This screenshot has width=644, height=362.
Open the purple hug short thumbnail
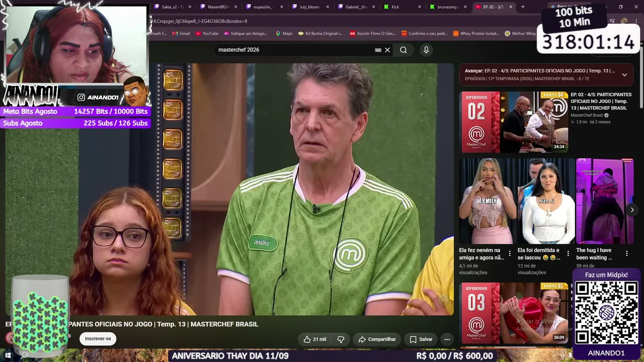pos(604,201)
